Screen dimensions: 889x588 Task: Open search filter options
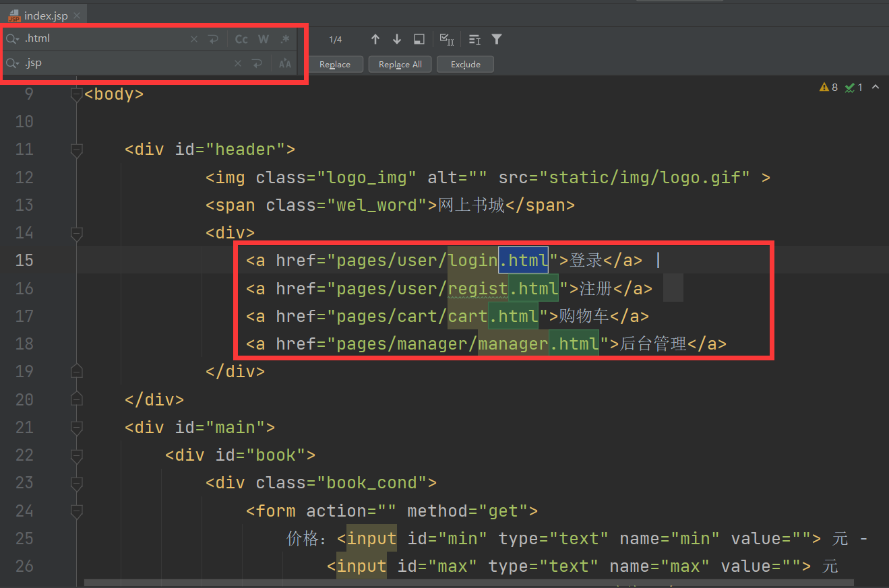(x=497, y=40)
